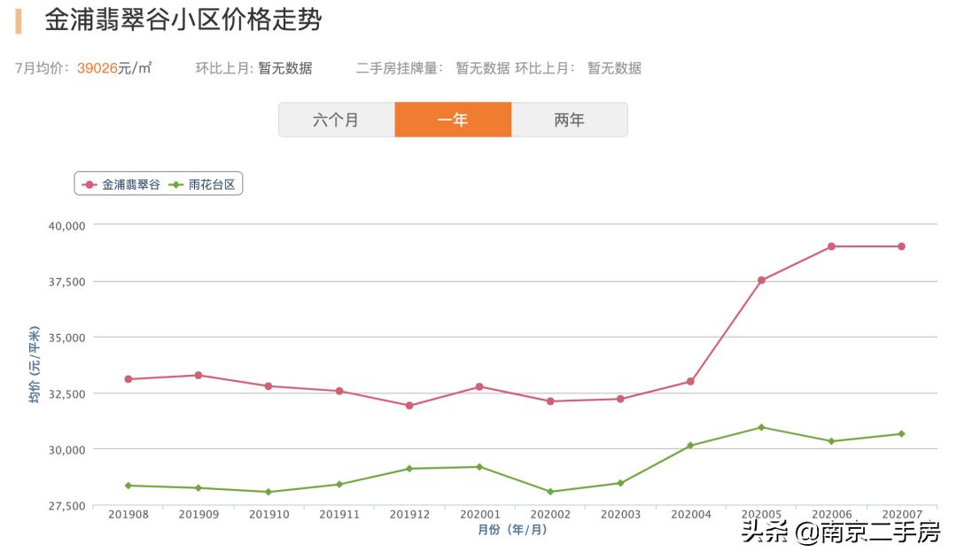Click the green data point for 201908

[x=127, y=485]
